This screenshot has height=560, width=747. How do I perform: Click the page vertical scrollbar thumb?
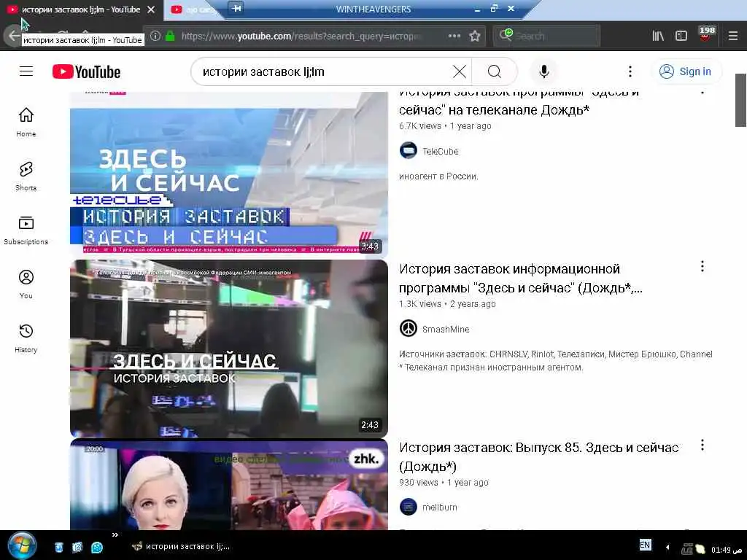(740, 100)
